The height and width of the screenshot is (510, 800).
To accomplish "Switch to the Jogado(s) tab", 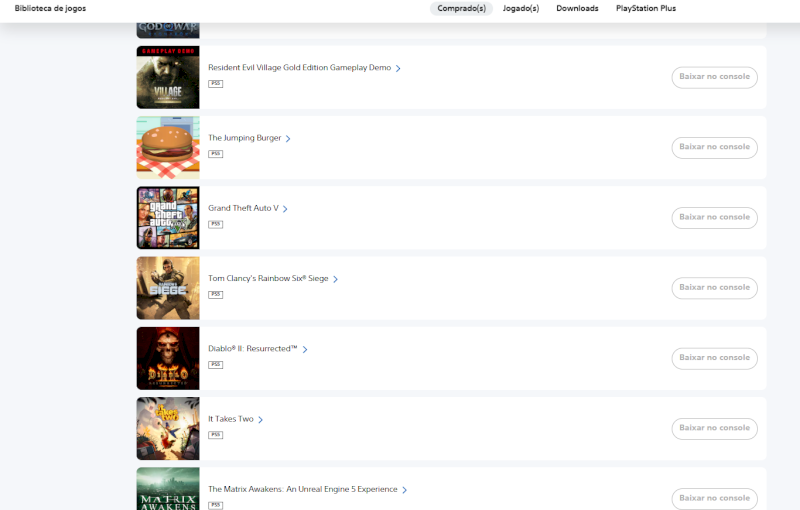I will click(520, 9).
